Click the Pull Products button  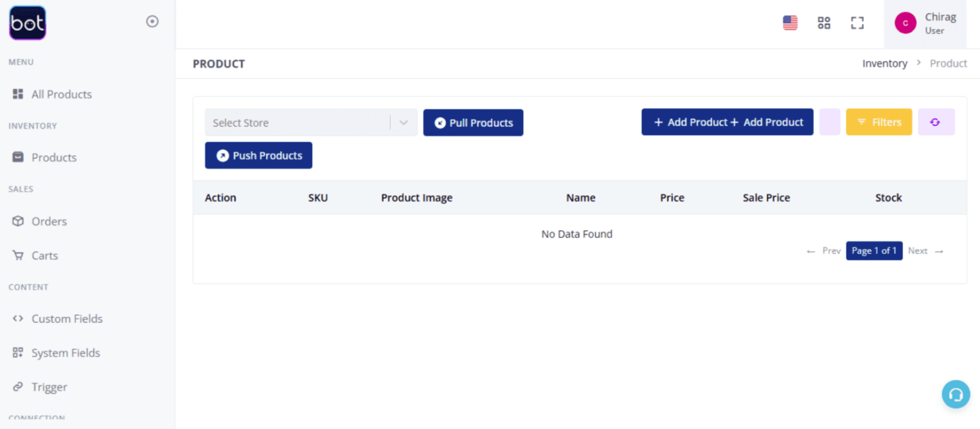pyautogui.click(x=473, y=122)
